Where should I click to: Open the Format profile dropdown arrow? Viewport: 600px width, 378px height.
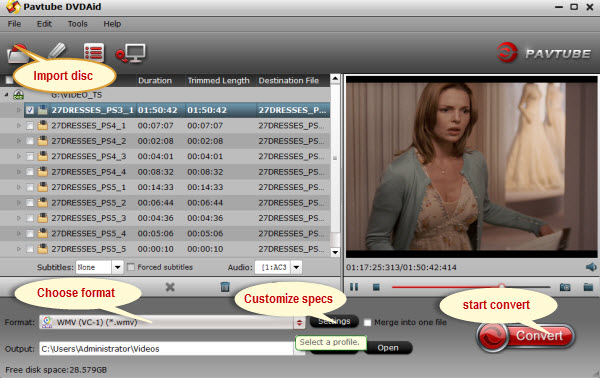299,323
